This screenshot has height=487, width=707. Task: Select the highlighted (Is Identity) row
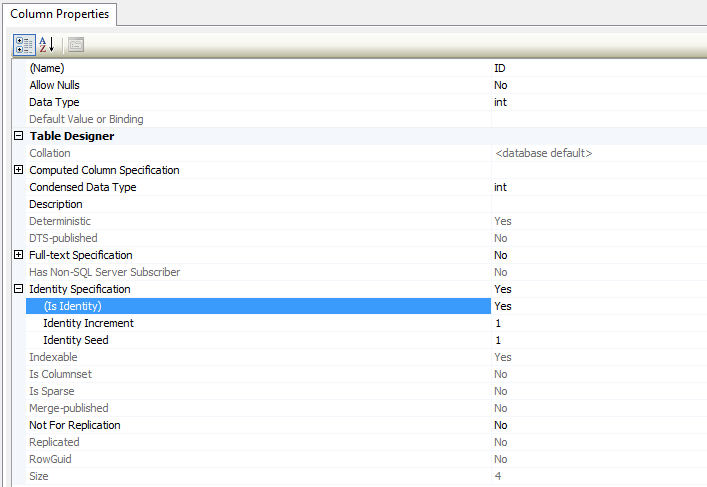click(258, 306)
